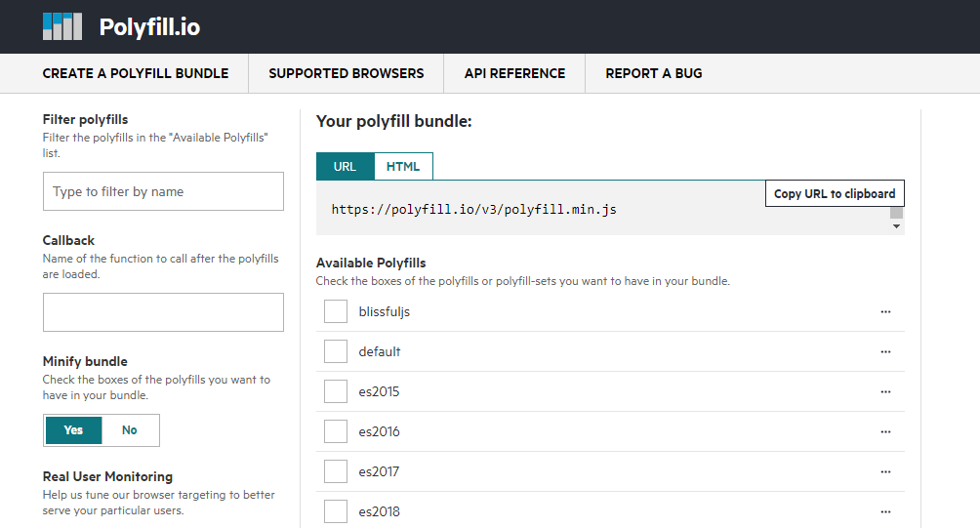Open details ellipsis for blissfuljs
980x528 pixels.
coord(885,311)
